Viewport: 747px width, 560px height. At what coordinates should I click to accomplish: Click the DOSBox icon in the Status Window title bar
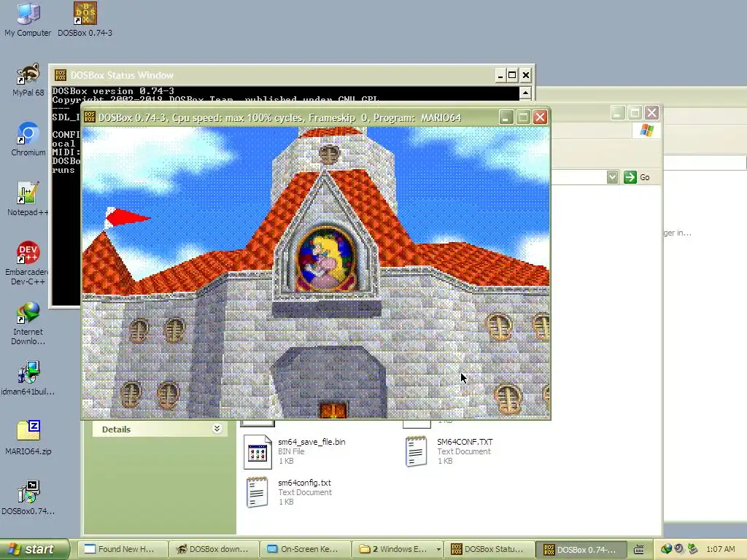61,75
